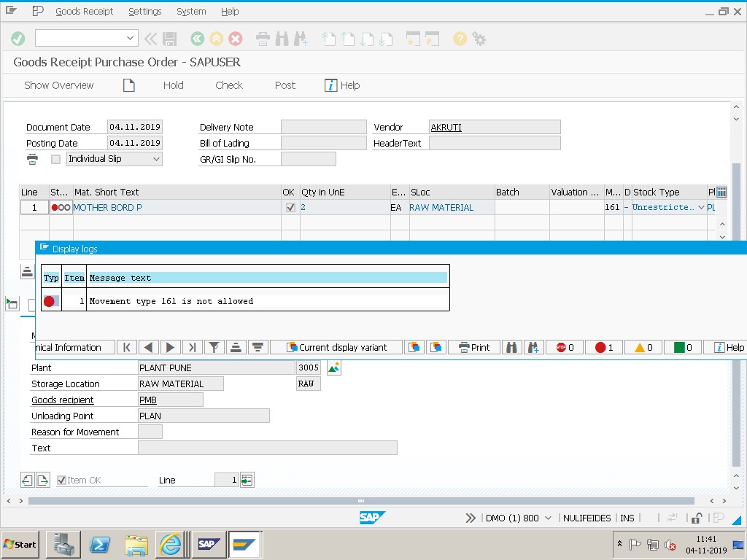Image resolution: width=747 pixels, height=560 pixels.
Task: Click Current display variant button
Action: (336, 347)
